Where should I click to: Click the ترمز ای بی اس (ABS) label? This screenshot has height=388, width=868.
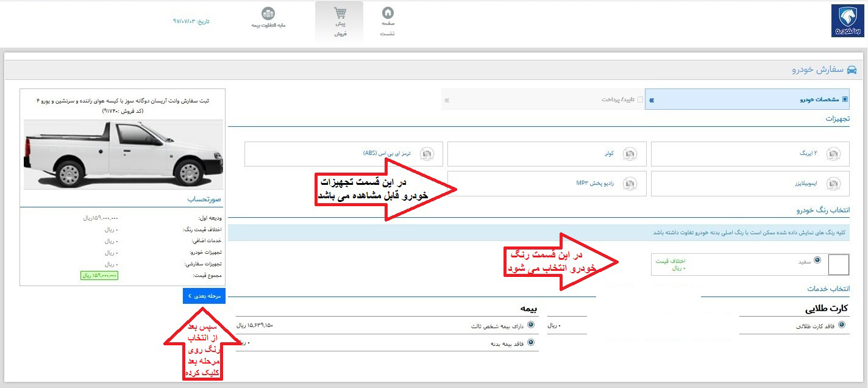click(x=386, y=154)
